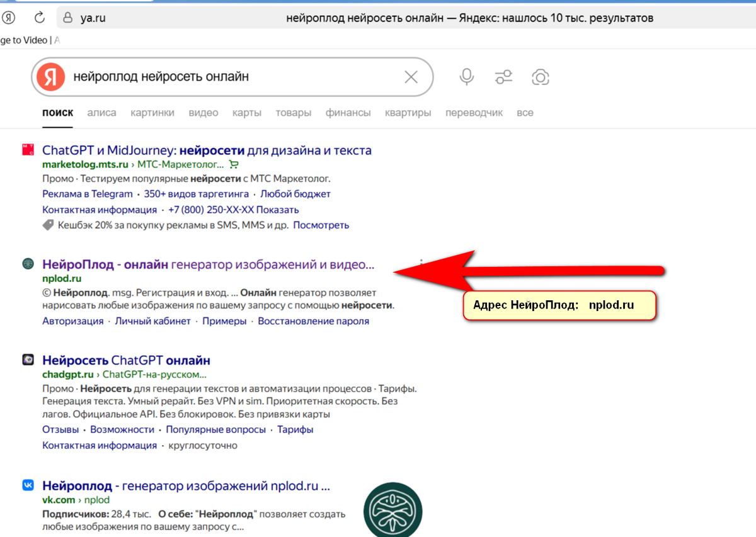Open the Реклама в Telegram sitelink
The image size is (756, 537).
coord(88,194)
